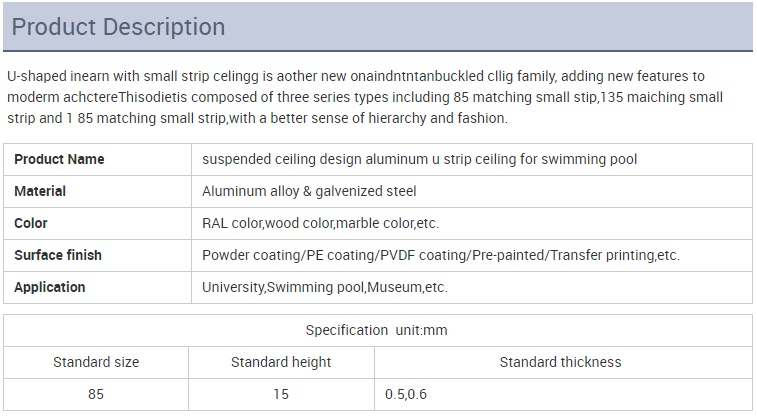Viewport: 757px width, 418px height.
Task: Select the Surface finish label cell
Action: coord(58,255)
